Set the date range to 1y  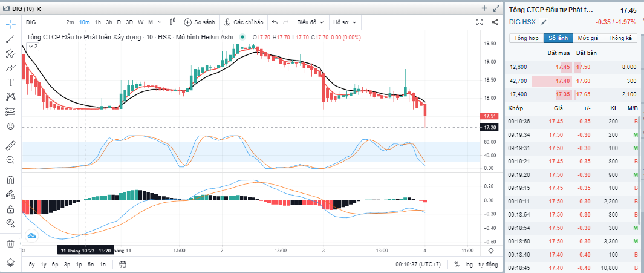tap(44, 265)
